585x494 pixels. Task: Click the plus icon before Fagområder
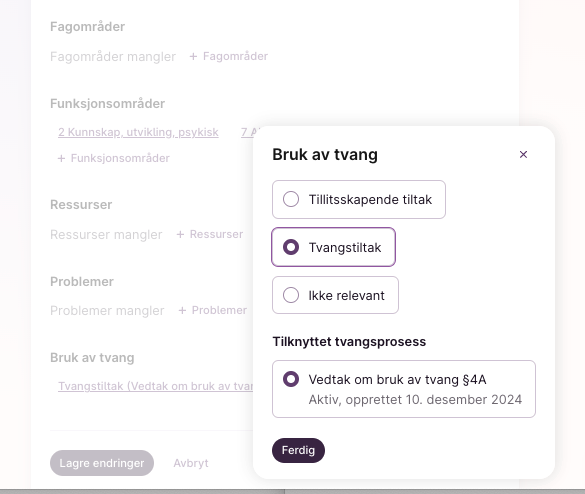[x=193, y=56]
